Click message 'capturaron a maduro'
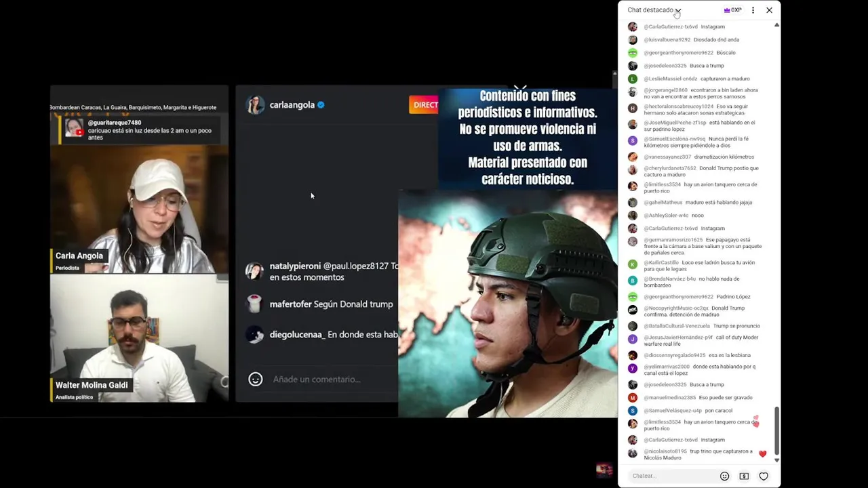 coord(725,79)
